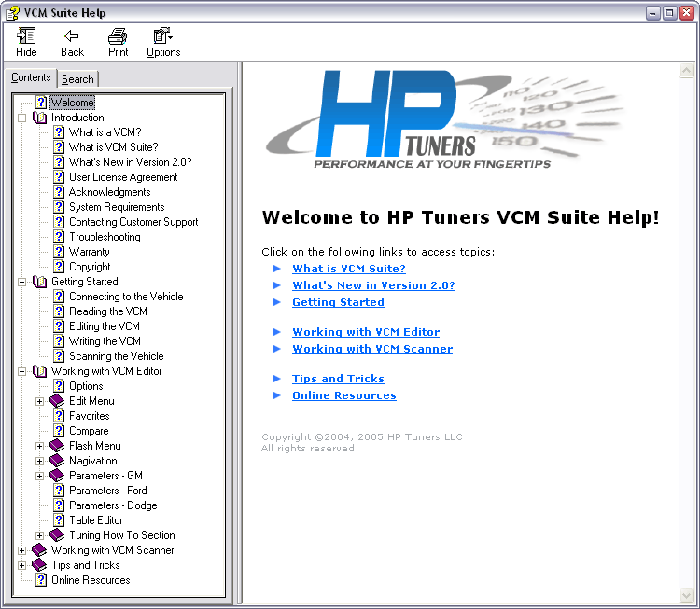
Task: Select the Contacting Customer Support topic
Action: 133,222
